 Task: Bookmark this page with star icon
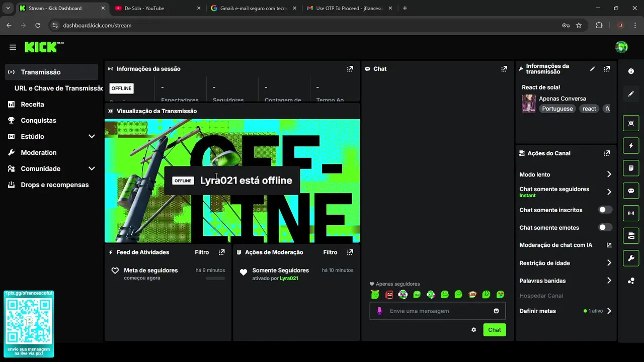point(579,25)
